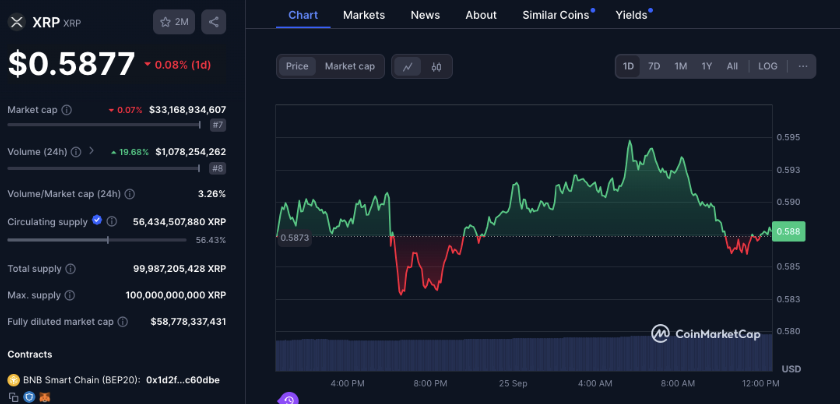This screenshot has width=840, height=404.
Task: Enable LOG scale on the chart
Action: pos(767,66)
